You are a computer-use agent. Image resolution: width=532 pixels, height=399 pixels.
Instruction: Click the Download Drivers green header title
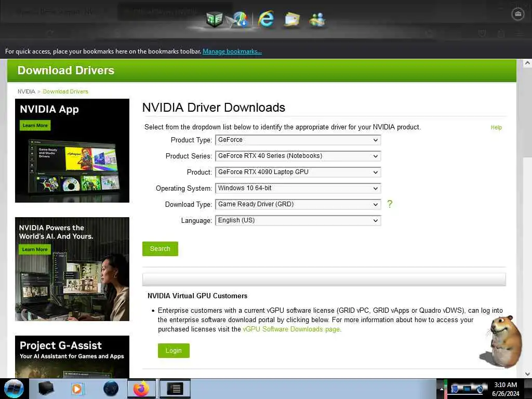[66, 70]
